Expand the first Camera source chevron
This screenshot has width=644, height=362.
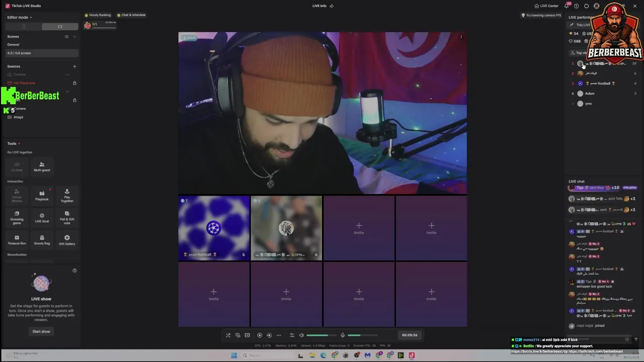(x=67, y=74)
